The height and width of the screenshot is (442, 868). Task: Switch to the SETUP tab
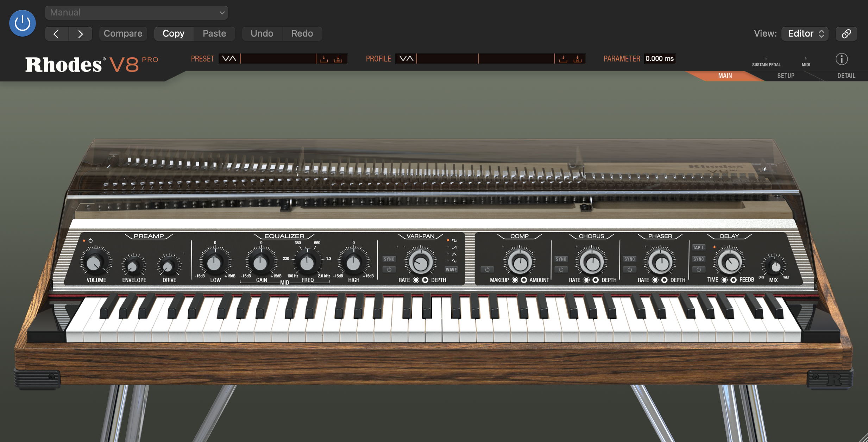786,76
